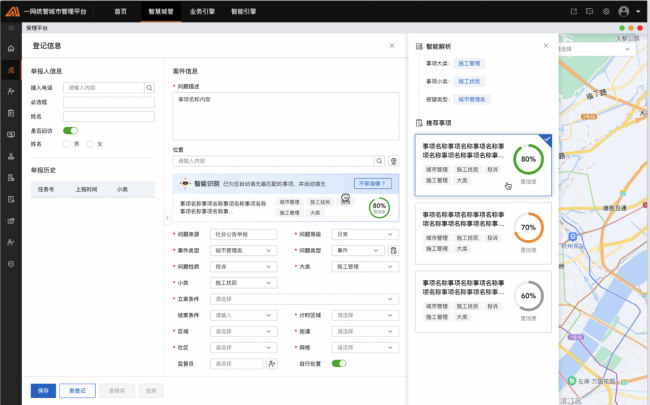This screenshot has height=405, width=650.
Task: Click the home icon in left sidebar
Action: pyautogui.click(x=11, y=48)
